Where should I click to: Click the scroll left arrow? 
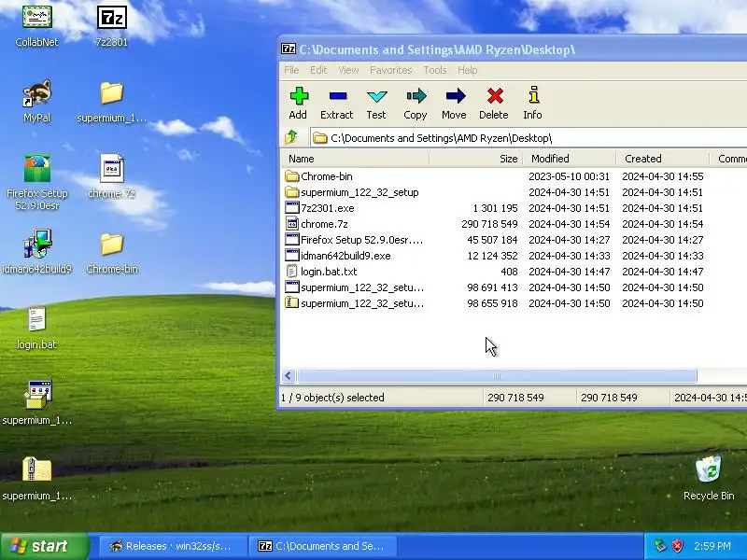[x=289, y=376]
